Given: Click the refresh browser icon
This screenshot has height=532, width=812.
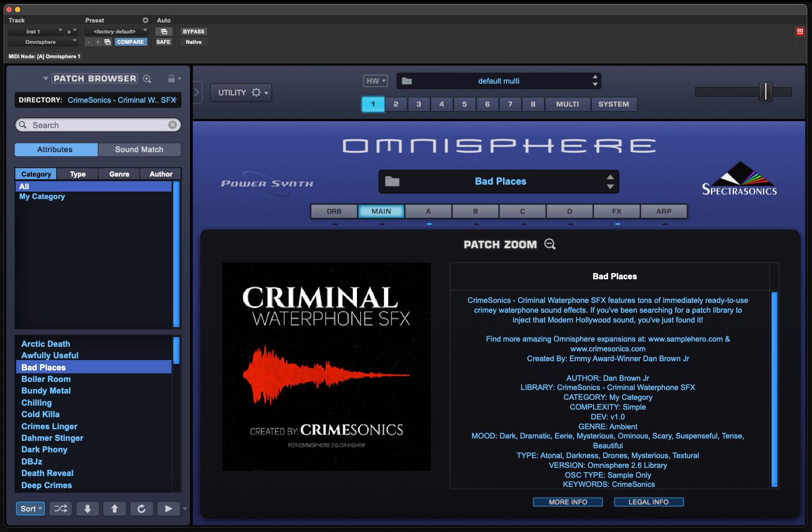Looking at the screenshot, I should coord(141,508).
